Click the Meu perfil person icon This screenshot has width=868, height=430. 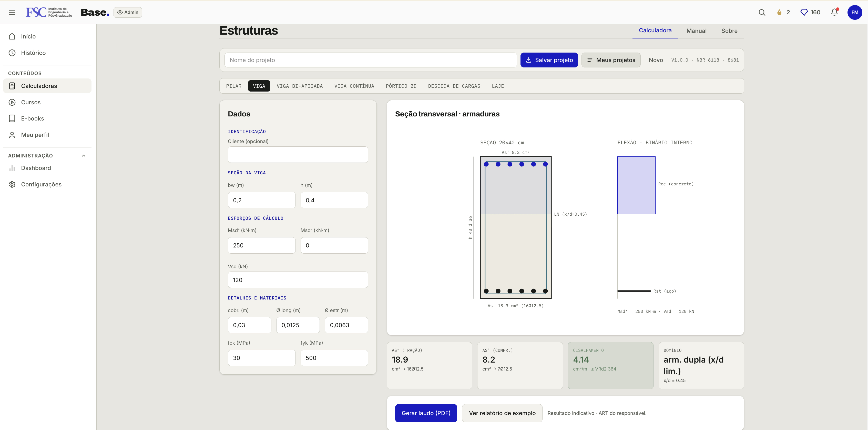coord(12,135)
